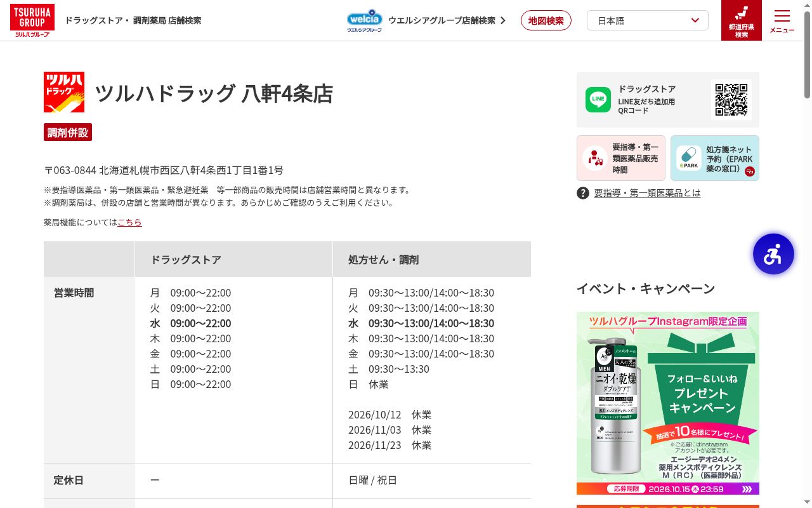Image resolution: width=812 pixels, height=508 pixels.
Task: Click the 地図検索 map search button
Action: (x=546, y=20)
